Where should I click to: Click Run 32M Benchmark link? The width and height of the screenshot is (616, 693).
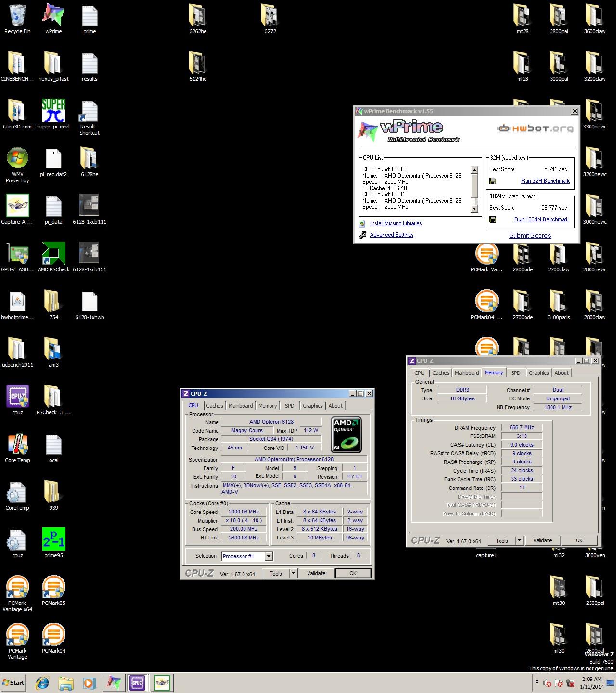545,181
